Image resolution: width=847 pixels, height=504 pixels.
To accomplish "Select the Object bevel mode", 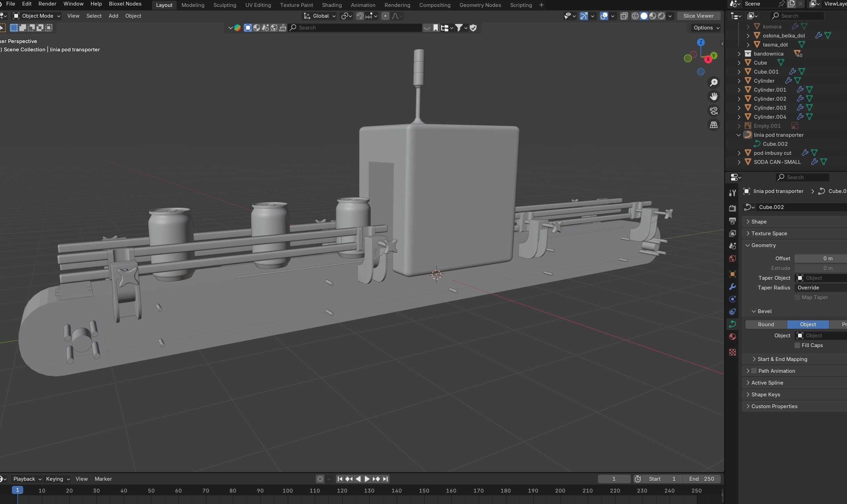I will [x=808, y=325].
